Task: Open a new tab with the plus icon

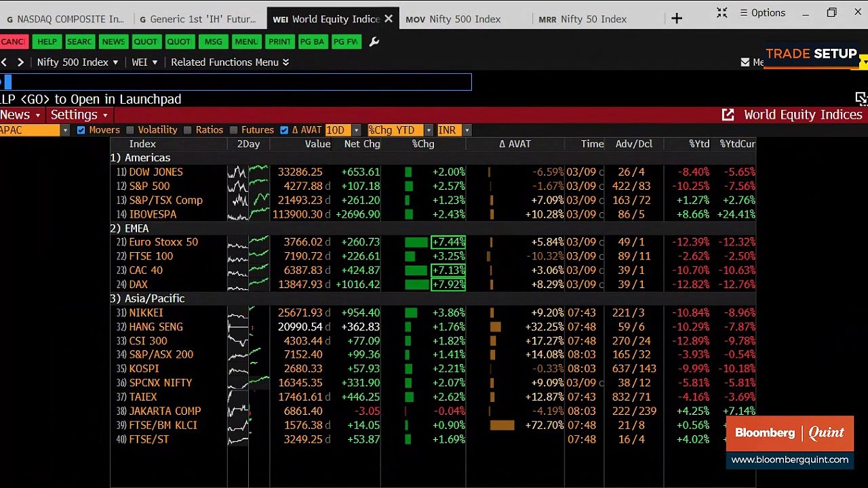Action: tap(677, 18)
